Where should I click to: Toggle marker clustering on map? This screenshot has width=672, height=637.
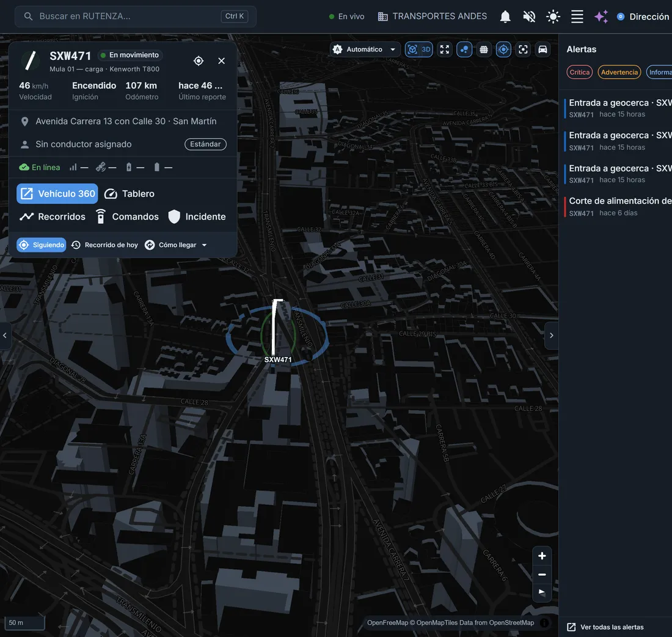click(464, 50)
